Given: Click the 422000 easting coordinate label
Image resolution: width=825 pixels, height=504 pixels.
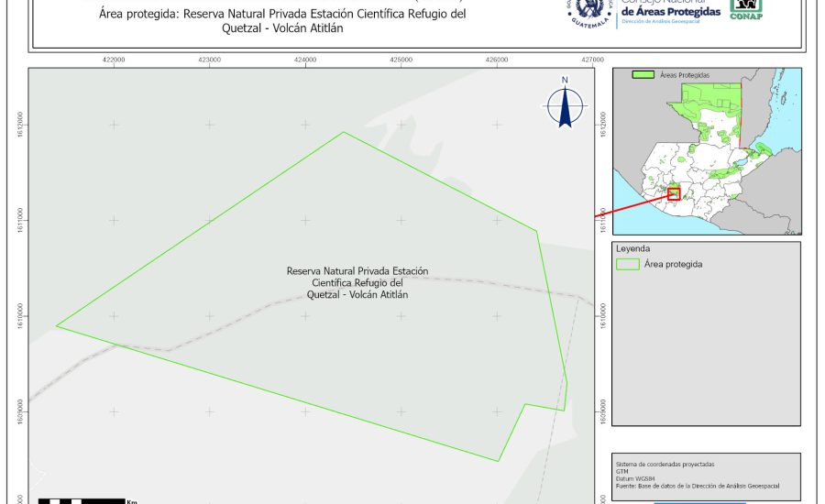Looking at the screenshot, I should coord(114,59).
